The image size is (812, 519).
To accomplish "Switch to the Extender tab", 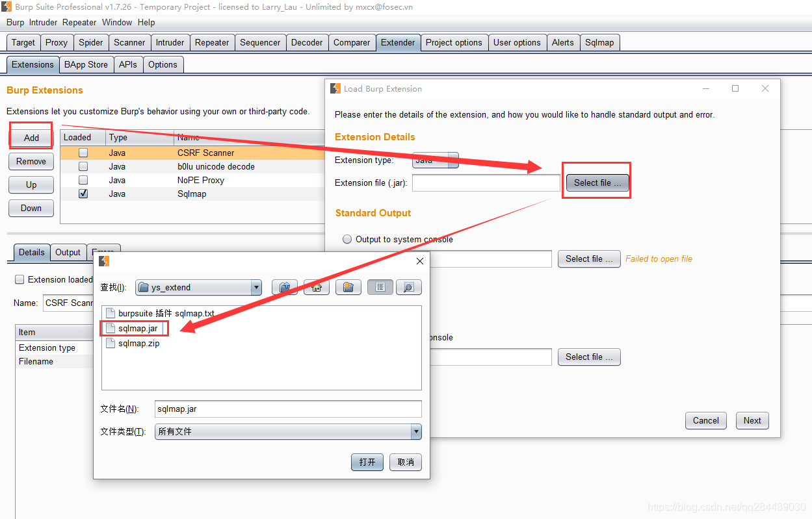I will click(x=398, y=42).
